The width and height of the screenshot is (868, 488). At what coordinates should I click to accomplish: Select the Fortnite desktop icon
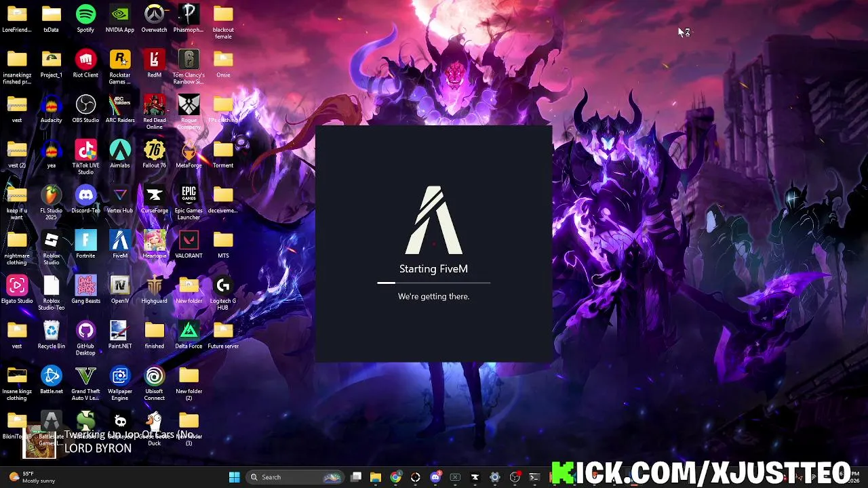pyautogui.click(x=85, y=245)
